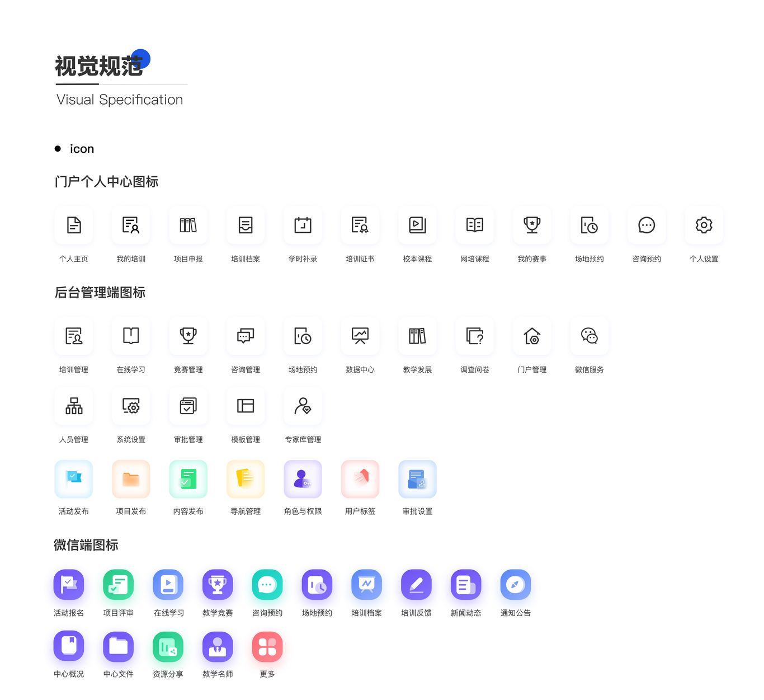764x700 pixels.
Task: Click the 专家库管理 person icon
Action: [303, 406]
